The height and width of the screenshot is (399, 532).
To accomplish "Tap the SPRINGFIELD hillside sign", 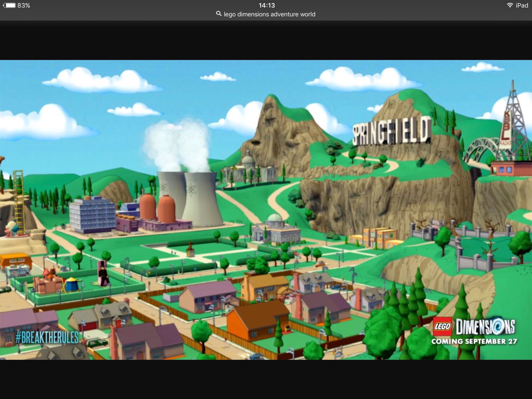I will [x=392, y=131].
